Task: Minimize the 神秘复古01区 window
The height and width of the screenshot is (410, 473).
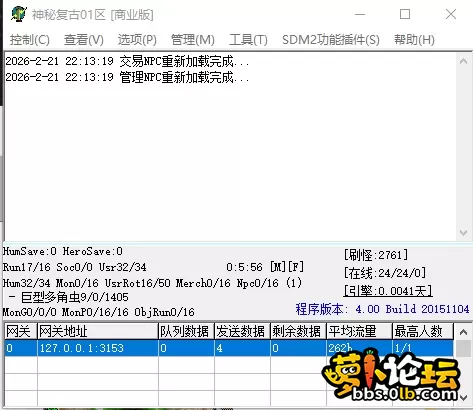Action: pyautogui.click(x=360, y=14)
